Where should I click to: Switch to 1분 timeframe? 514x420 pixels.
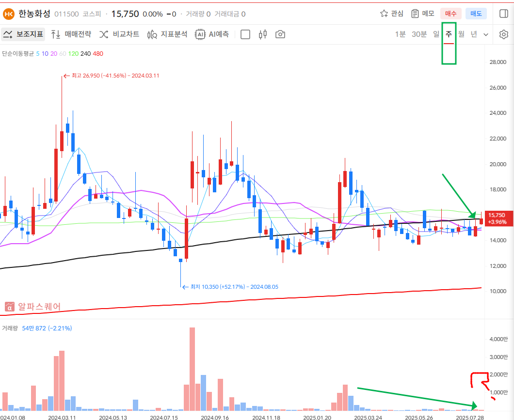click(x=400, y=34)
